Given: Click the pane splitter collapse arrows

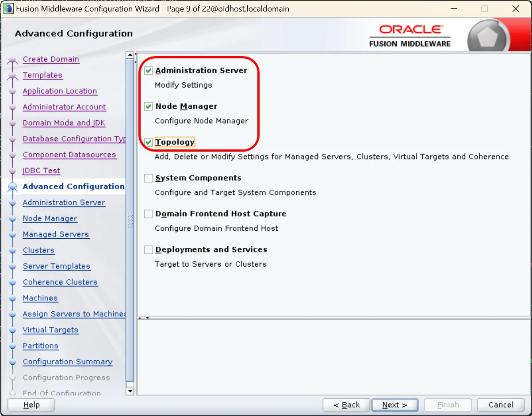Looking at the screenshot, I should [145, 317].
